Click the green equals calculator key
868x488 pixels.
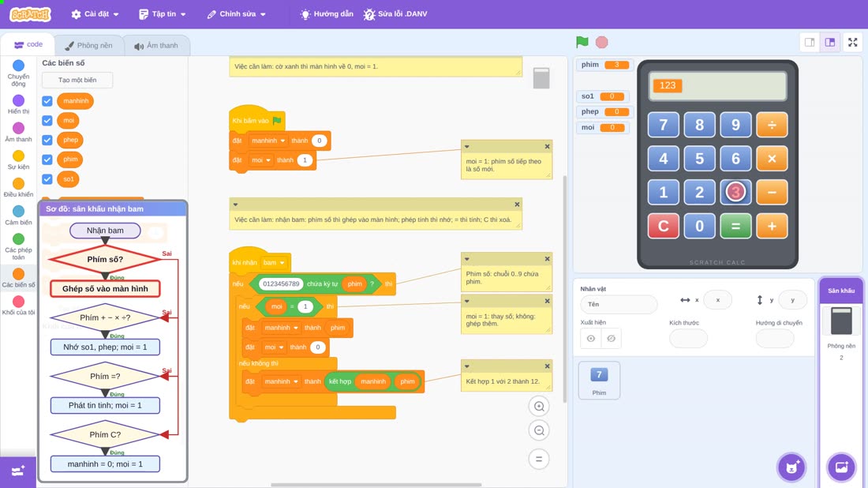tap(735, 226)
